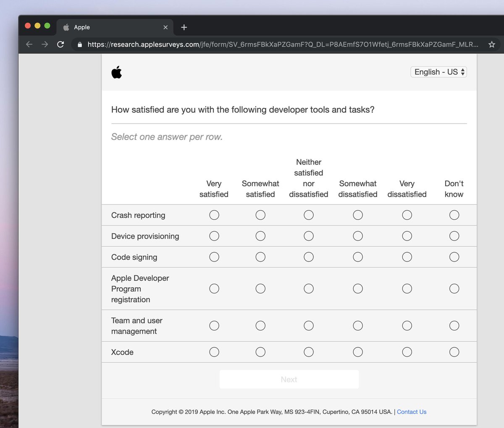Select Very satisfied for Xcode
This screenshot has height=428, width=504.
pos(214,352)
